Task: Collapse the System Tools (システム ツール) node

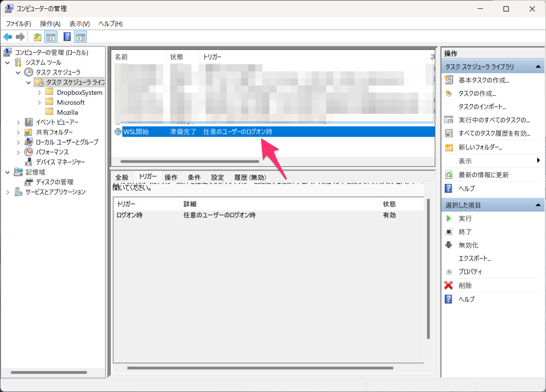Action: (8, 62)
